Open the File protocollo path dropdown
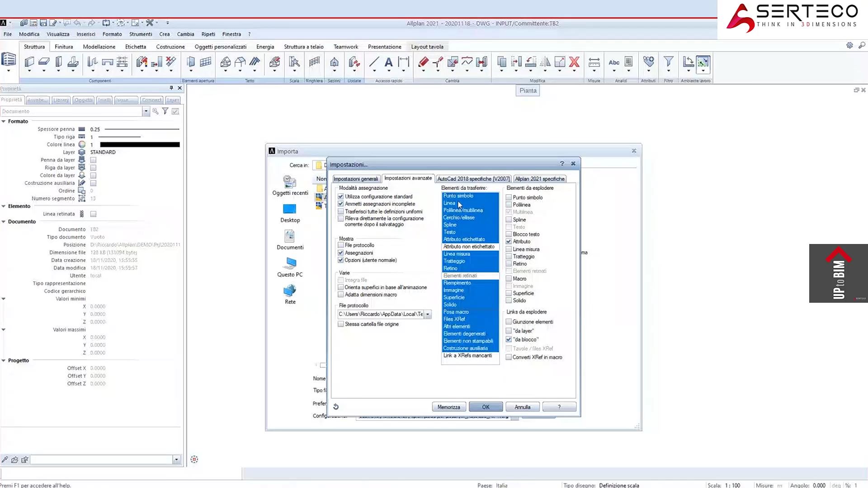Viewport: 868px width, 488px height. [x=428, y=314]
